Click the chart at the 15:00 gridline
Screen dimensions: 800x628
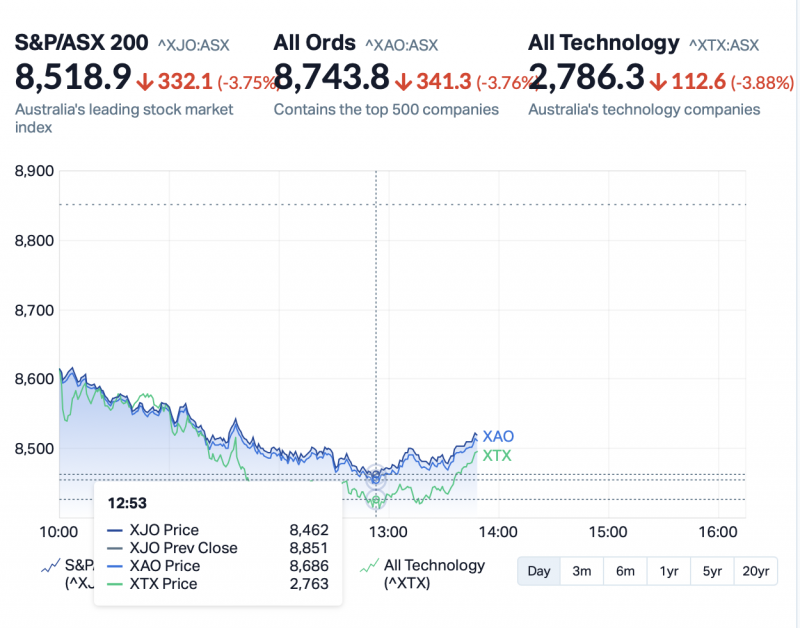tap(608, 350)
